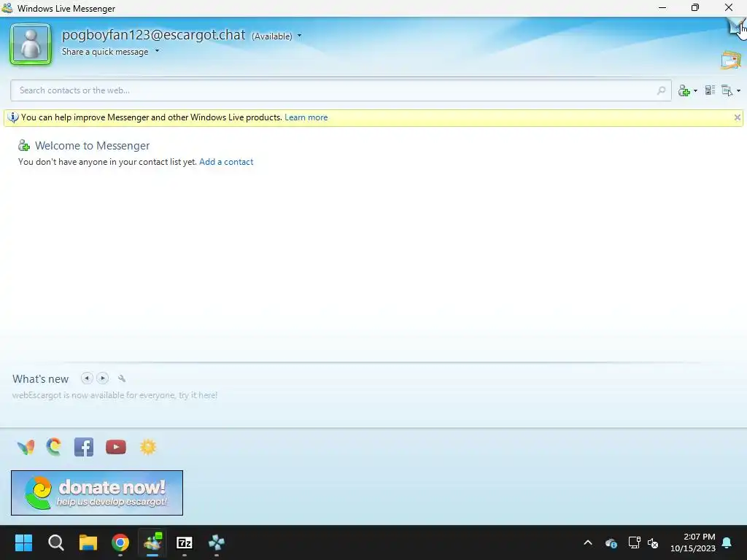Screen dimensions: 747x560
Task: Click the Windows Live Messenger taskbar icon
Action: pyautogui.click(x=152, y=542)
